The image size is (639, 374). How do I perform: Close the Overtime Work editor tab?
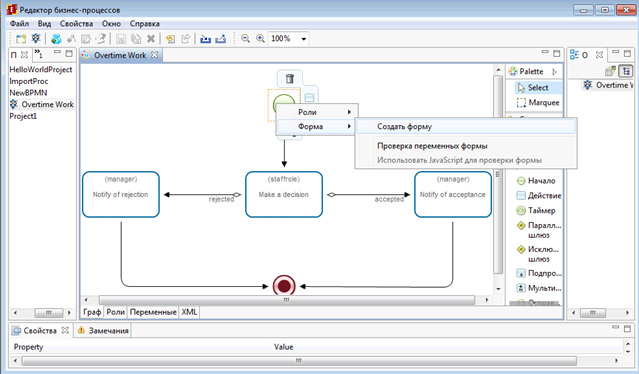point(154,55)
